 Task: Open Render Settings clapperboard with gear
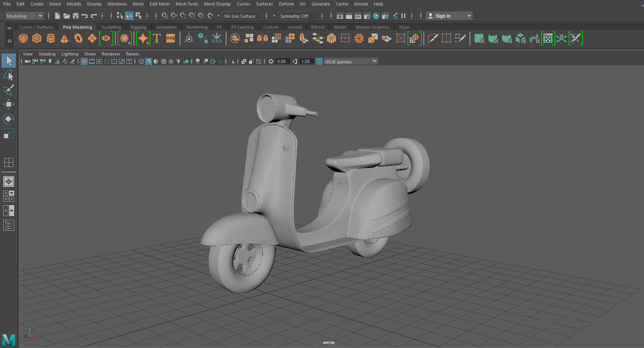(367, 16)
